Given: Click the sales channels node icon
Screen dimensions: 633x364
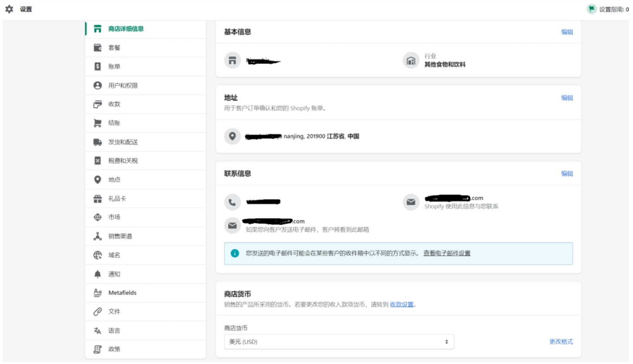Looking at the screenshot, I should coord(97,236).
